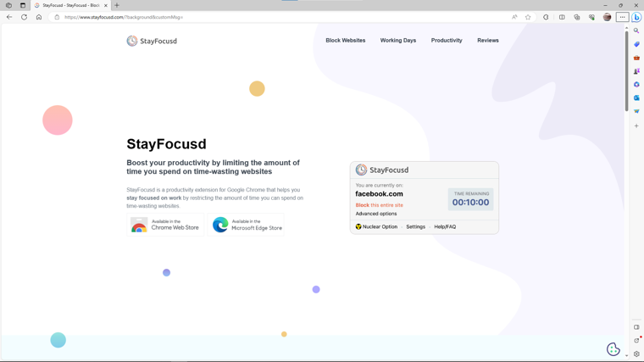Viewport: 644px width, 362px height.
Task: Open Help/FAQ in the popup
Action: (445, 227)
